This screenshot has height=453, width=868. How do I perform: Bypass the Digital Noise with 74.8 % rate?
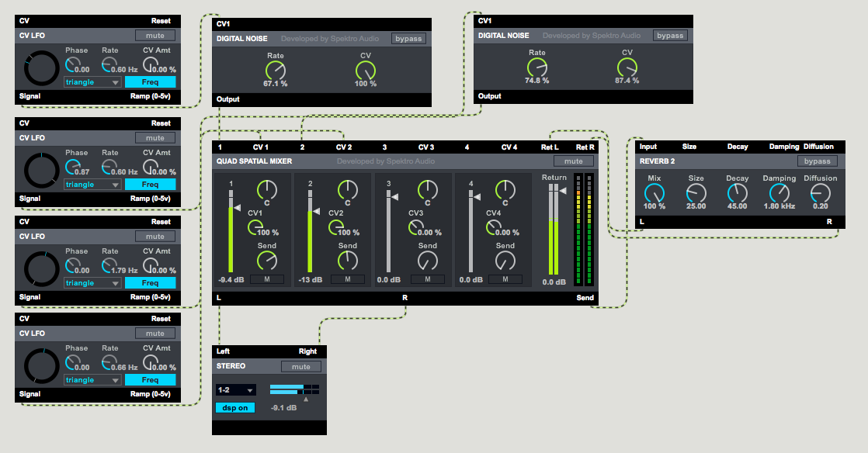tap(670, 36)
